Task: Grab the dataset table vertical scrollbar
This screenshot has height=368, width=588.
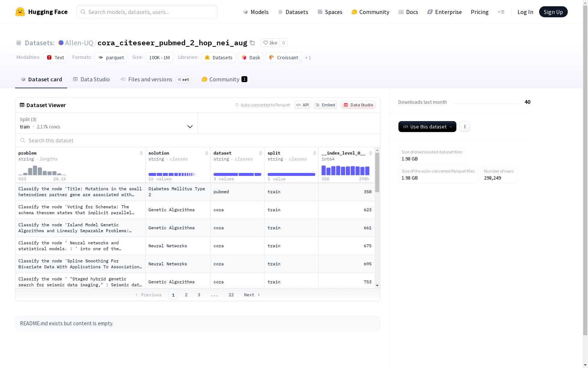Action: tap(377, 172)
